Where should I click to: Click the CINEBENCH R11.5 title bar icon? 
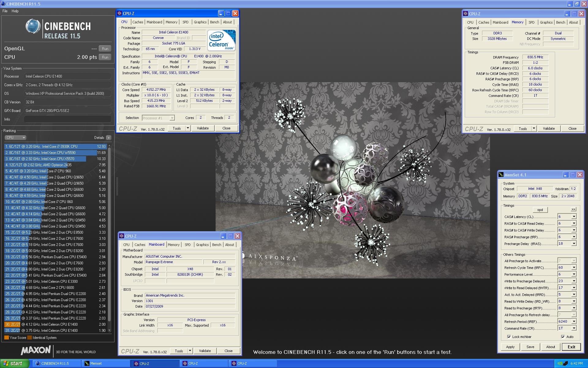point(3,4)
